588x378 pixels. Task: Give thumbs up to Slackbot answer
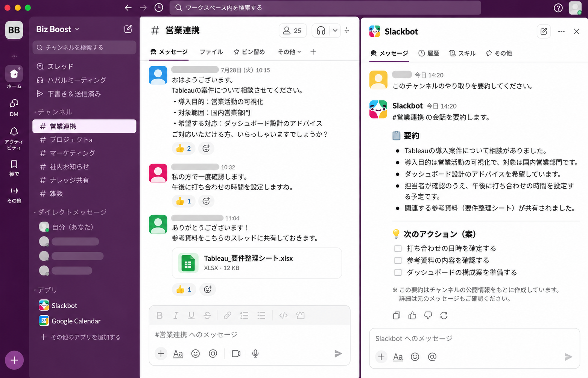tap(412, 316)
